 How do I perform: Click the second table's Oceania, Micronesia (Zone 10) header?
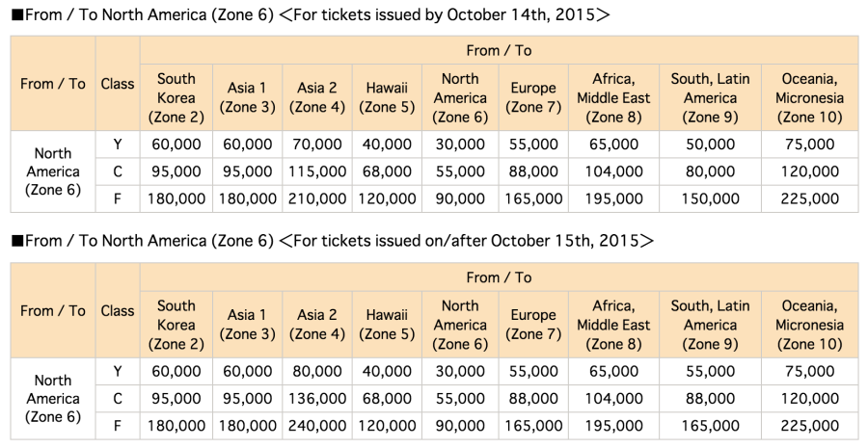(809, 325)
